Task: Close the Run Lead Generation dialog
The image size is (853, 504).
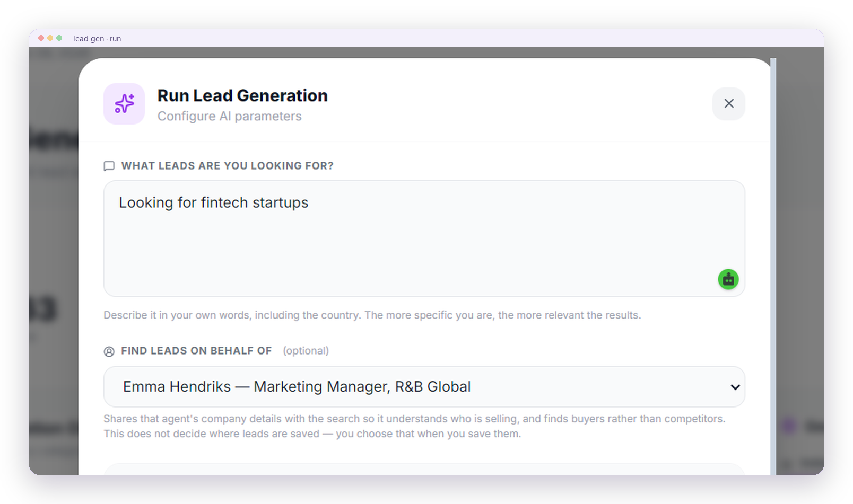Action: coord(728,103)
